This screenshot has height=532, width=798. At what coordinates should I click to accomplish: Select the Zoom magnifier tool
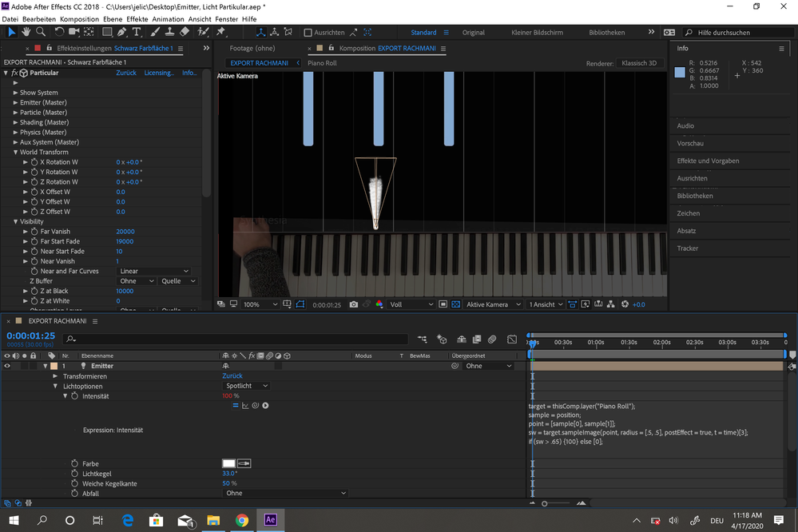(41, 32)
